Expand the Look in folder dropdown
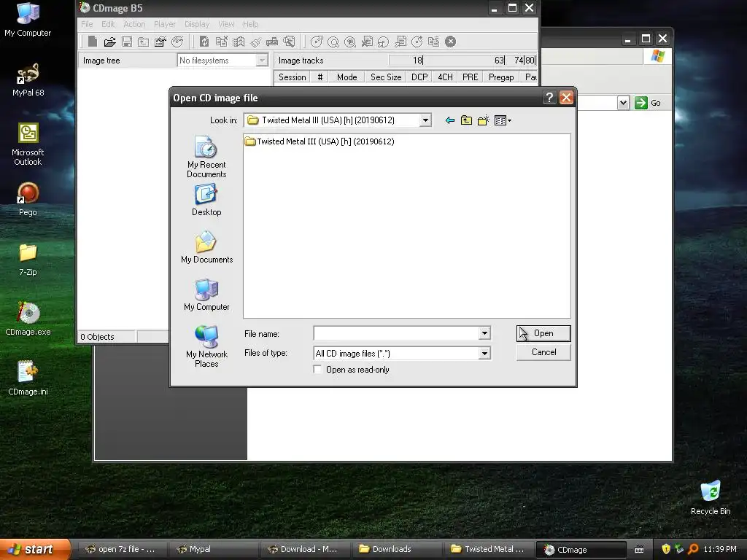 click(425, 120)
